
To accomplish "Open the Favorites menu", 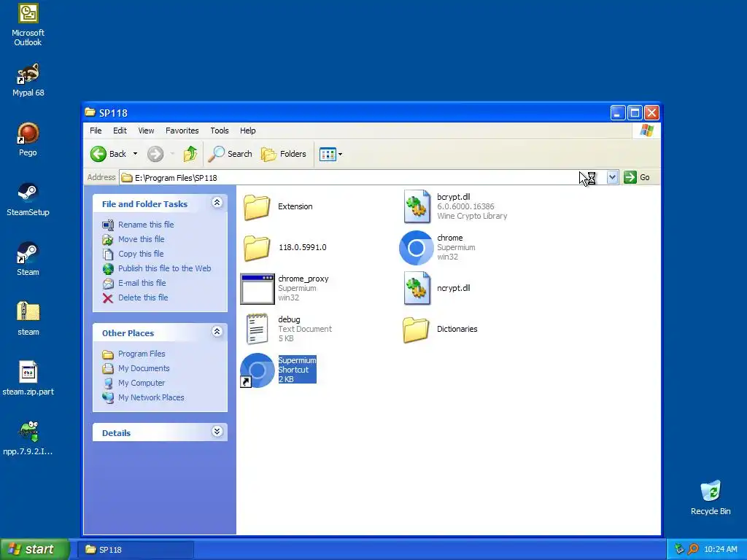I will coord(182,131).
